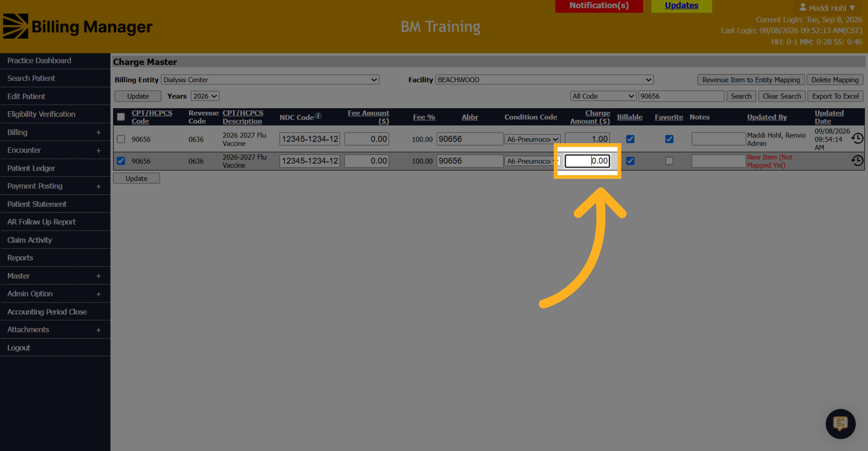Click the Billing Manager logo

click(x=78, y=26)
